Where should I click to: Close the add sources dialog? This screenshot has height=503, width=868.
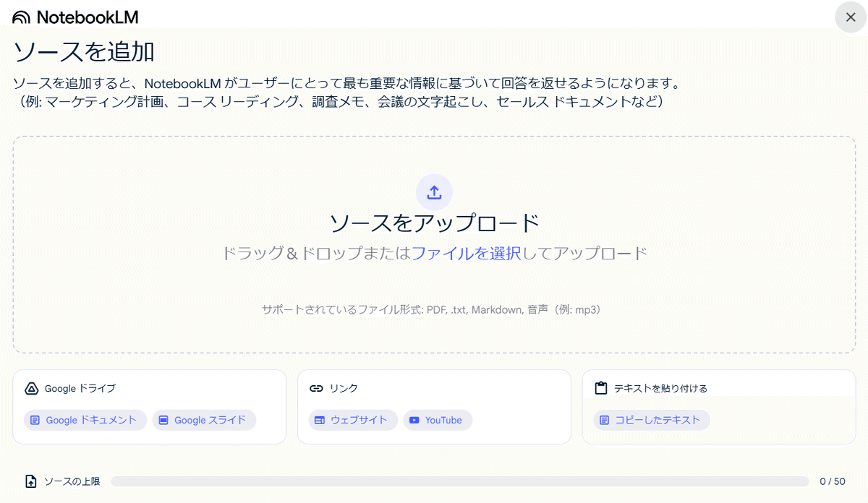[x=851, y=17]
